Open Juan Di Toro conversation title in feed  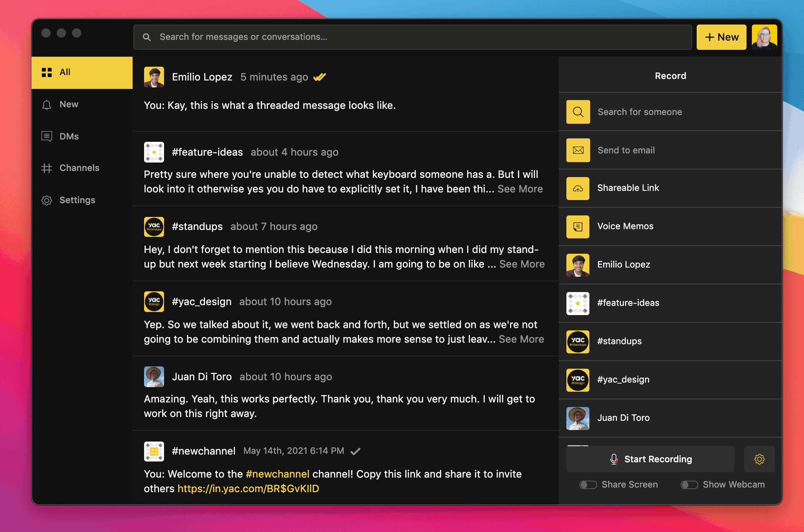(x=202, y=377)
